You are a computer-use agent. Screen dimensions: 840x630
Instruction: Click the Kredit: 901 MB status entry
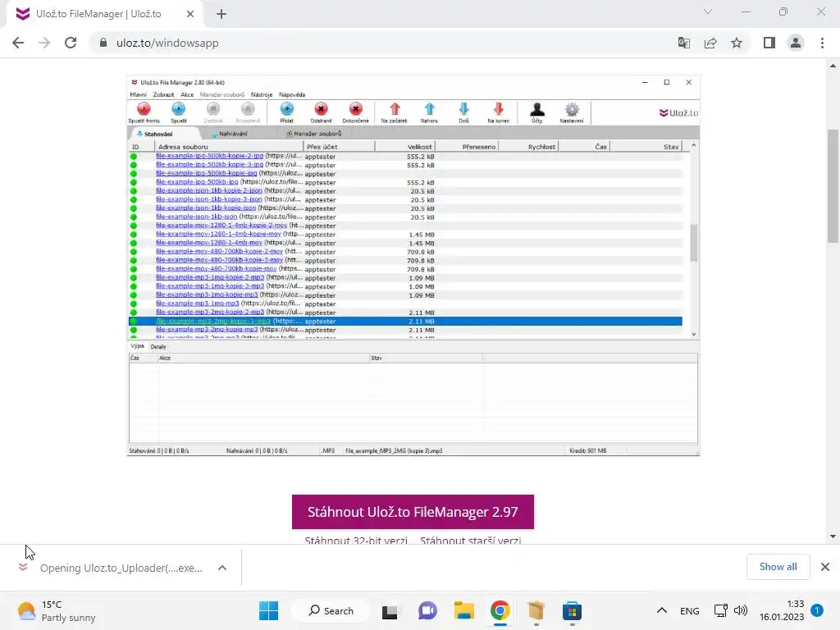(587, 451)
